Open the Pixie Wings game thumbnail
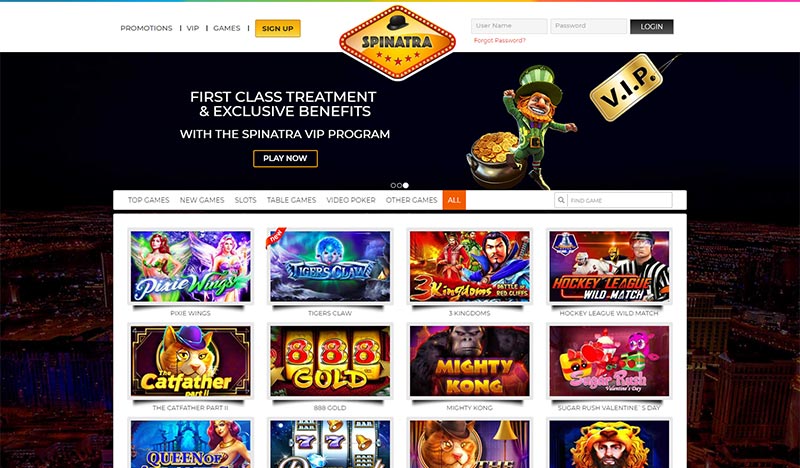 tap(190, 266)
